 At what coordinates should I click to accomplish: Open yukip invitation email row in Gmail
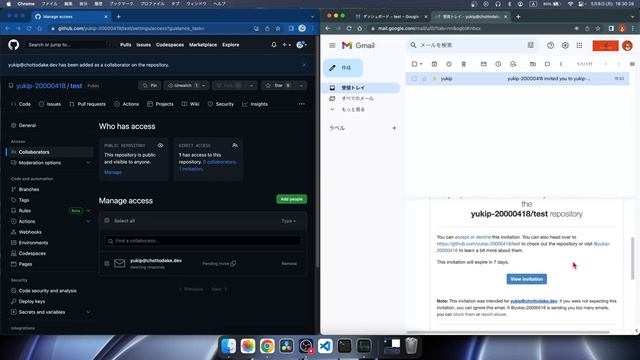[x=517, y=79]
